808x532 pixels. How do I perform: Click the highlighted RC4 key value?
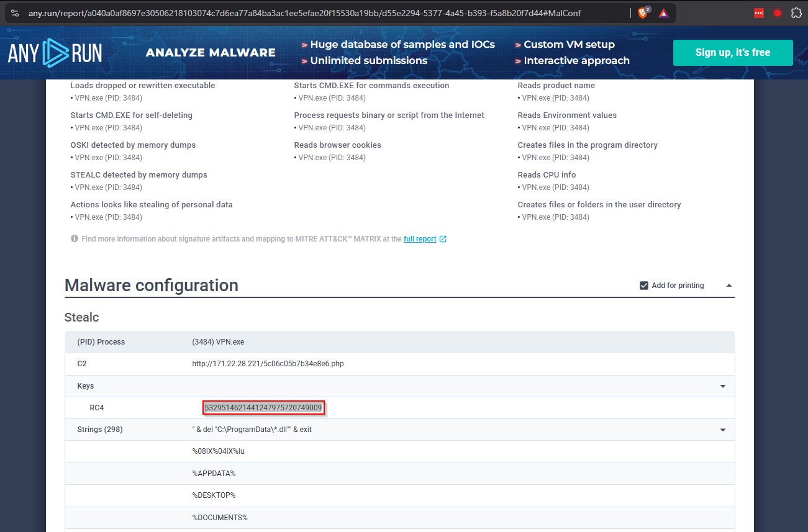(x=263, y=408)
